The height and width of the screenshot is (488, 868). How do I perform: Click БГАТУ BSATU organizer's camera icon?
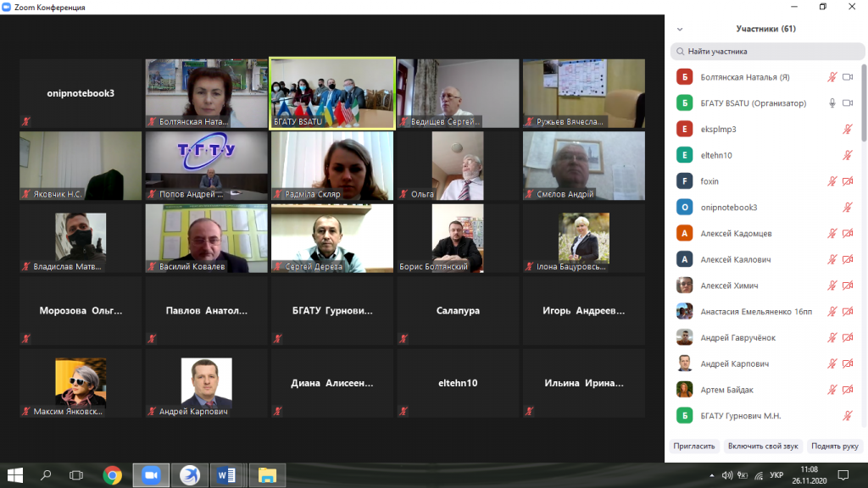(x=848, y=103)
